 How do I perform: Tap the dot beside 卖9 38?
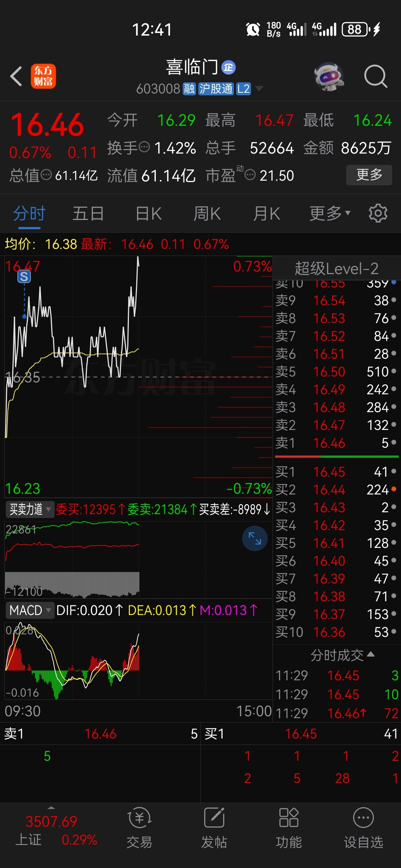click(x=394, y=300)
